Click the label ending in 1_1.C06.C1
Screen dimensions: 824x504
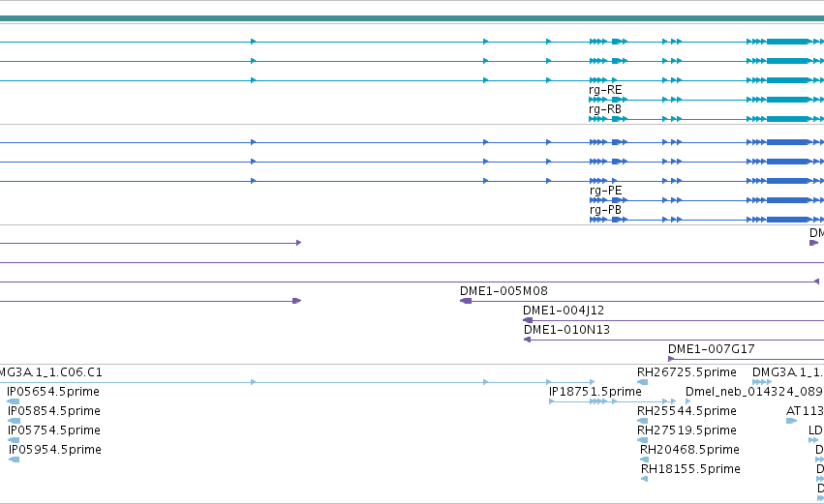[50, 372]
